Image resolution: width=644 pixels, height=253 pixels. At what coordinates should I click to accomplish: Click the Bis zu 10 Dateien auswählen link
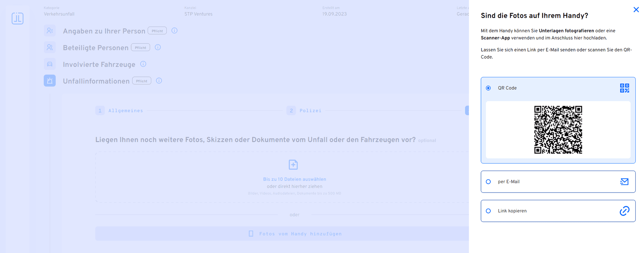point(294,179)
